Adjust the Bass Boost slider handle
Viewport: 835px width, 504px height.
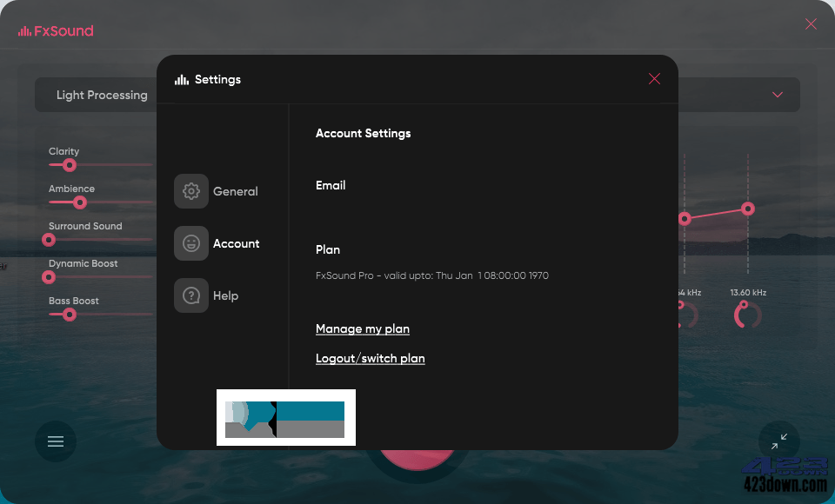70,315
